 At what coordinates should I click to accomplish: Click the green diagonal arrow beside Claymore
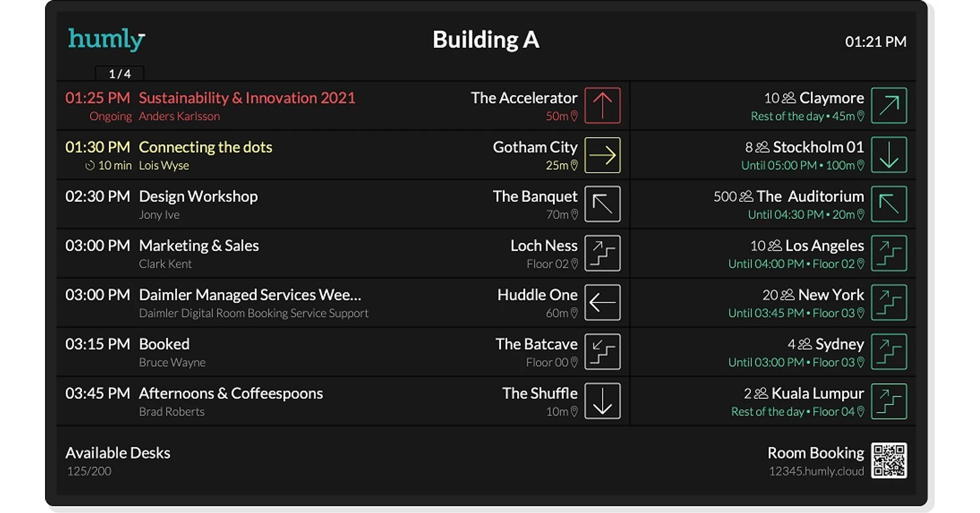point(889,105)
